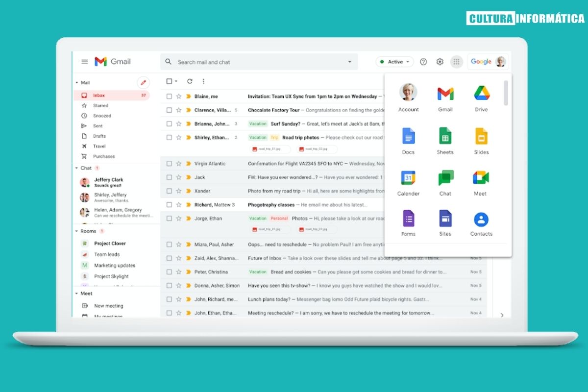The height and width of the screenshot is (392, 588).
Task: Open the search options dropdown arrow
Action: [350, 62]
